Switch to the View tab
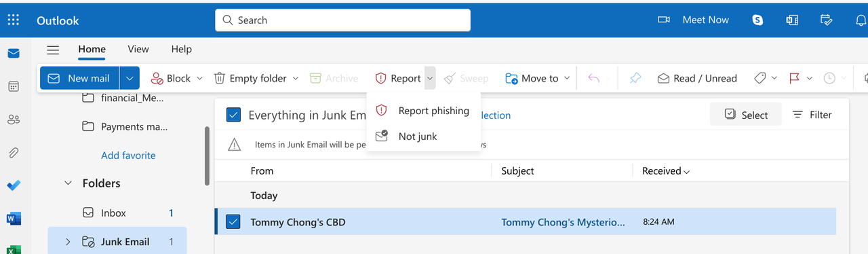Screen dimensions: 868x254 (x=138, y=49)
